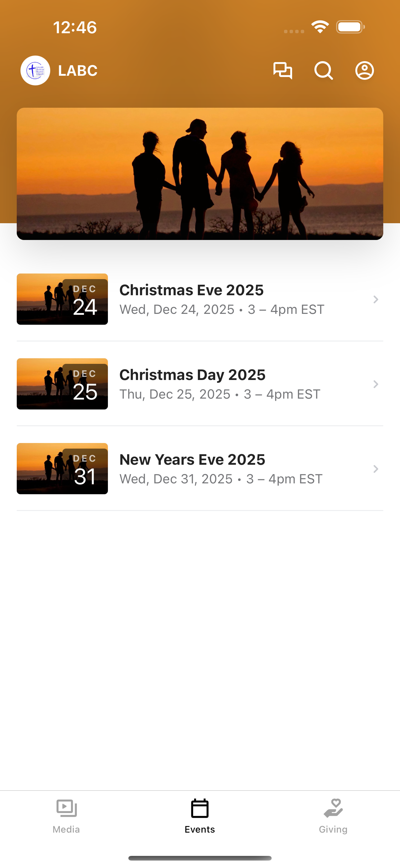Tap the LABC header title
The image size is (400, 868).
click(78, 71)
